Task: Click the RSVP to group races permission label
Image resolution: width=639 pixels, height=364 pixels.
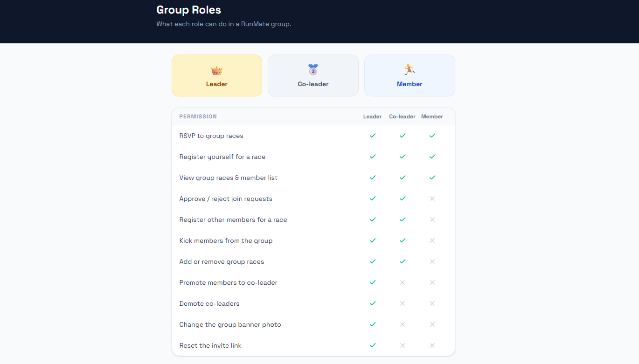Action: pyautogui.click(x=211, y=136)
